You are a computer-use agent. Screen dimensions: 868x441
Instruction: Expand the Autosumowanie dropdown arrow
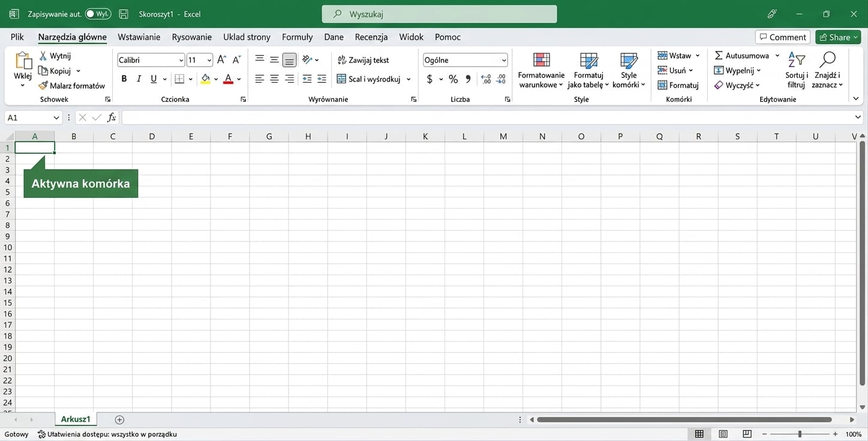coord(777,56)
